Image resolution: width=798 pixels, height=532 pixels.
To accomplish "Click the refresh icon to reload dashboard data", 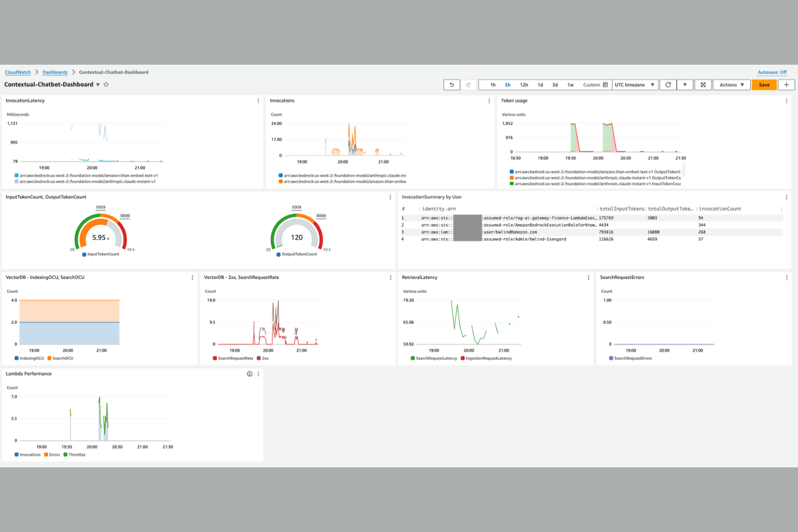I will click(x=668, y=85).
